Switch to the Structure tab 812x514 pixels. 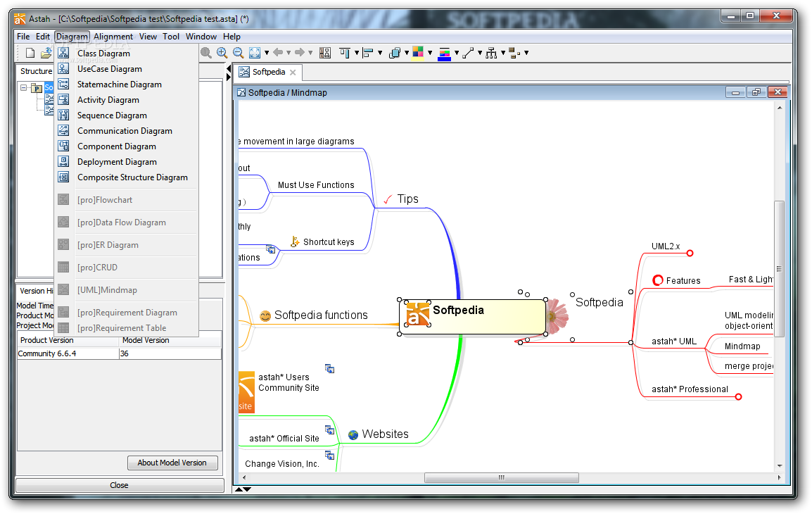[x=36, y=71]
